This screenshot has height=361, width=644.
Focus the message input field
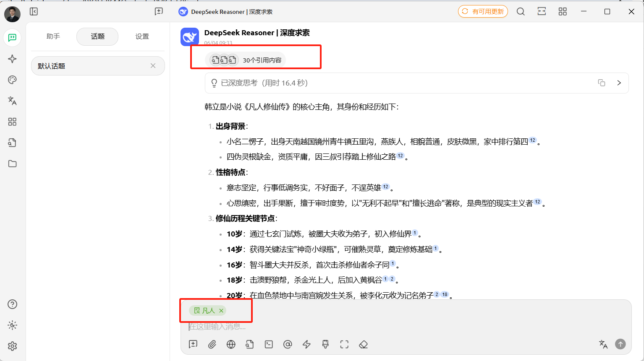pyautogui.click(x=406, y=326)
